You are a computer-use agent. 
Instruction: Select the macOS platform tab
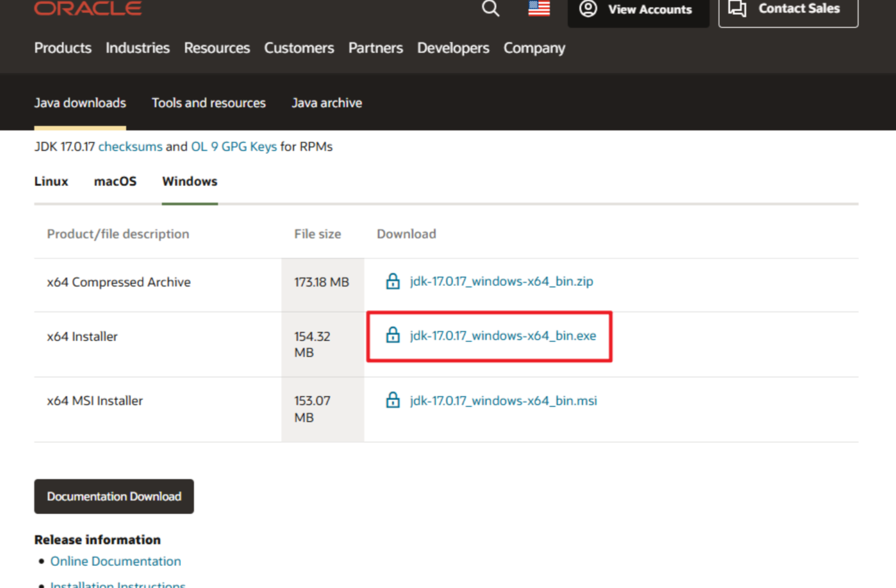pyautogui.click(x=115, y=181)
